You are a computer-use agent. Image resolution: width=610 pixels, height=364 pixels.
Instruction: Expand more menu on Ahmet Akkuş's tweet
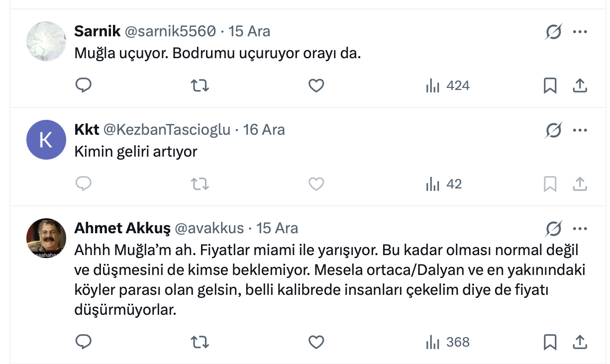click(580, 229)
